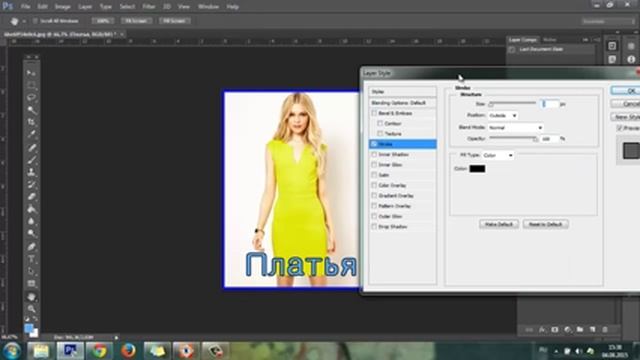The width and height of the screenshot is (640, 360).
Task: Select the Rectangle shape tool
Action: click(x=31, y=283)
